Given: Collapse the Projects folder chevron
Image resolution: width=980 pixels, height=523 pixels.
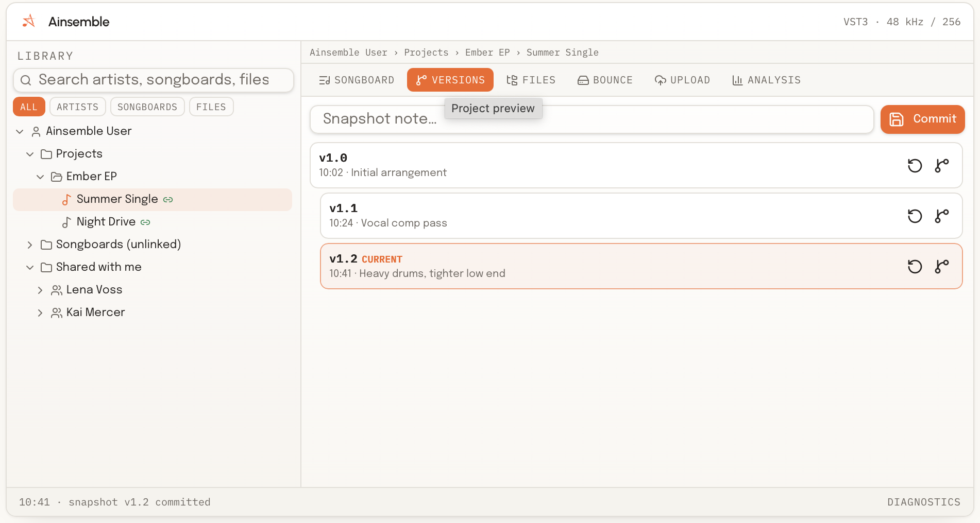Looking at the screenshot, I should (30, 154).
